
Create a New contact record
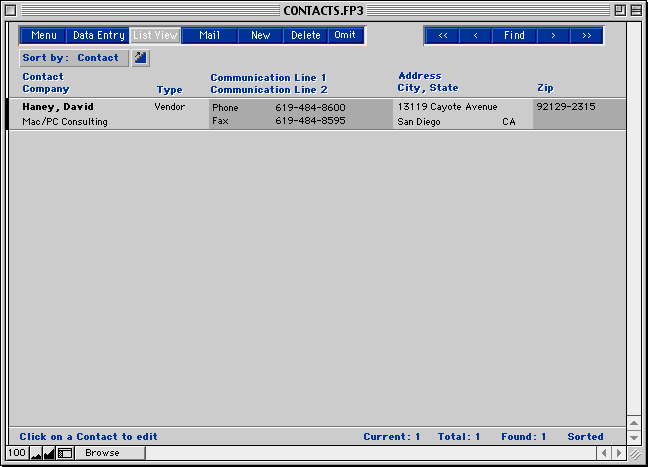click(x=260, y=36)
